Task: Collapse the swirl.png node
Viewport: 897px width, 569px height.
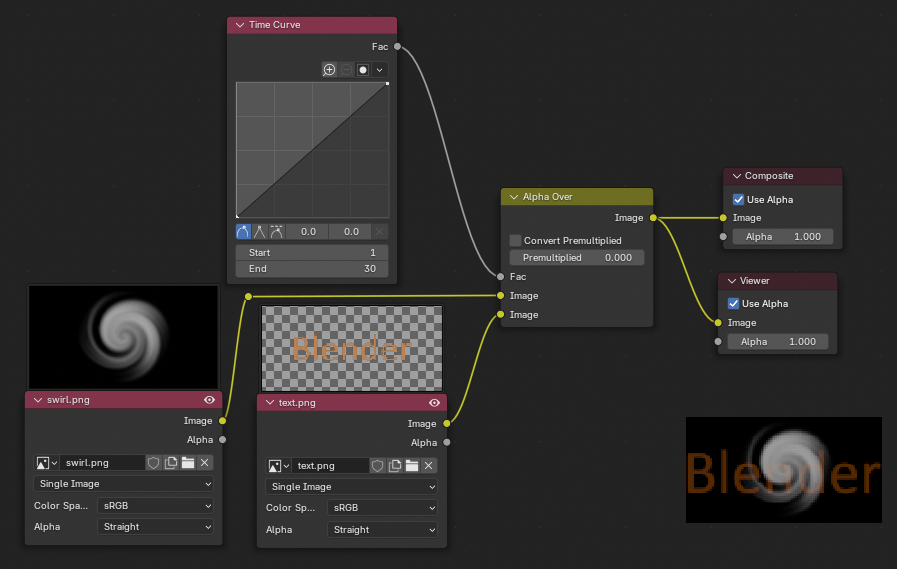Action: point(38,400)
